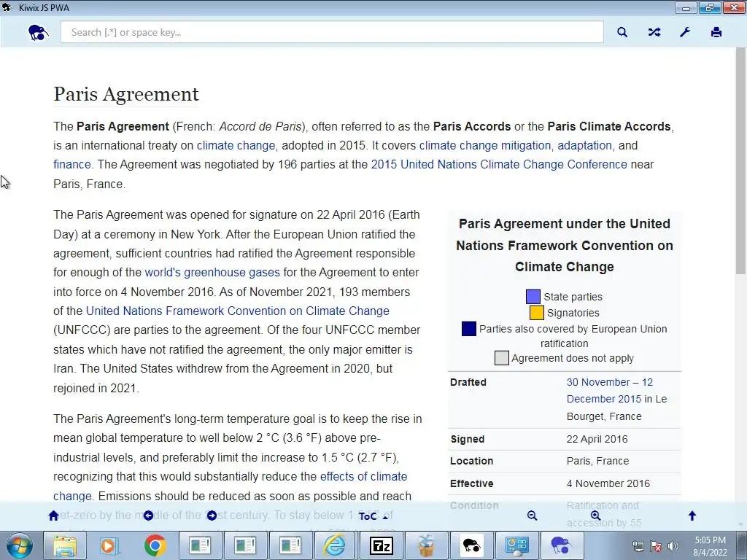This screenshot has width=747, height=560.
Task: Follow the finance link
Action: pyautogui.click(x=72, y=164)
